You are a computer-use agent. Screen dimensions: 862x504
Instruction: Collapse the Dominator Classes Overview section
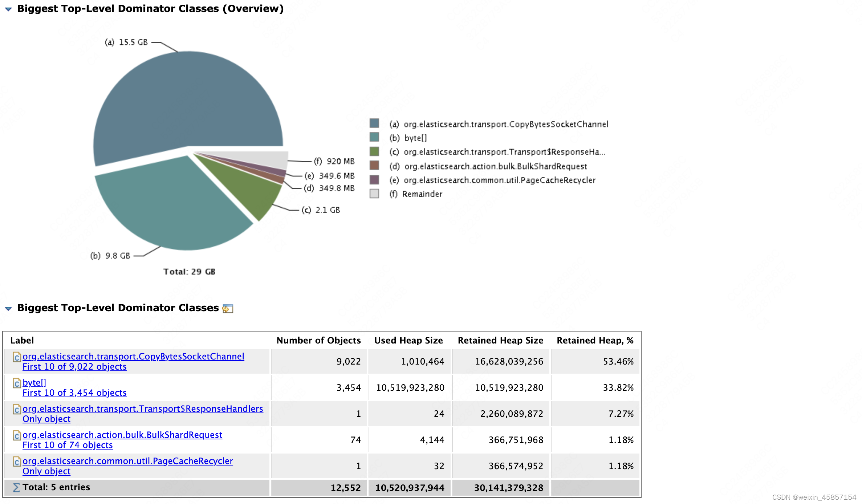coord(8,9)
